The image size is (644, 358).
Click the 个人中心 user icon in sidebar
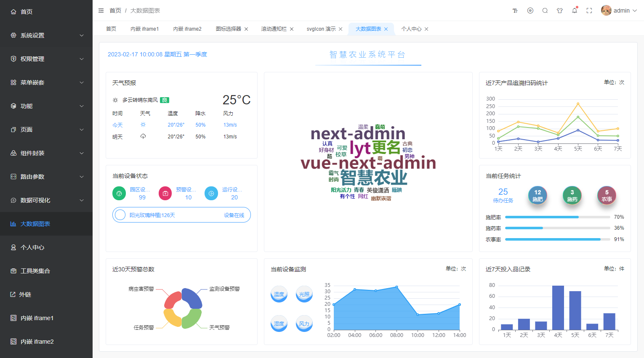[x=13, y=247]
